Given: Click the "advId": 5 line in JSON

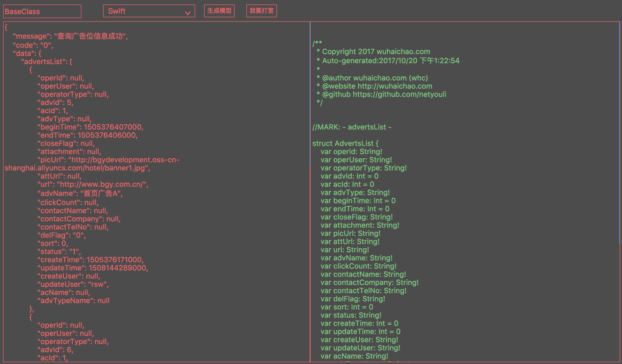Looking at the screenshot, I should [55, 102].
